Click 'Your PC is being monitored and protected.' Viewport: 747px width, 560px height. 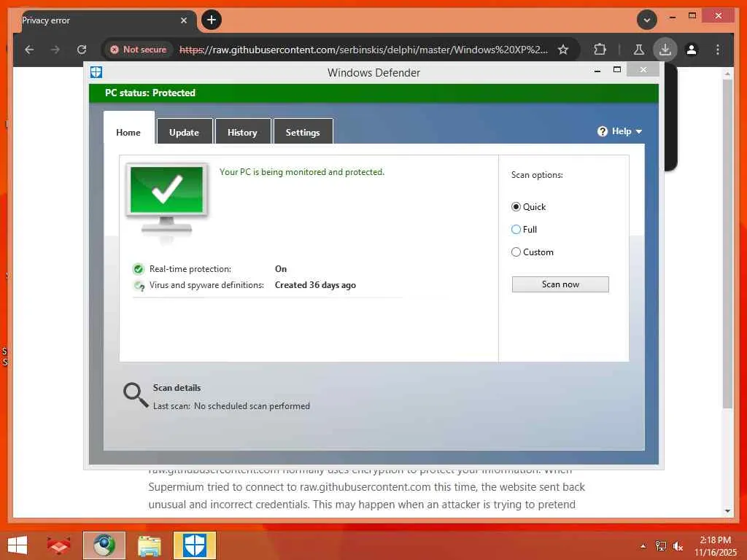pos(301,172)
